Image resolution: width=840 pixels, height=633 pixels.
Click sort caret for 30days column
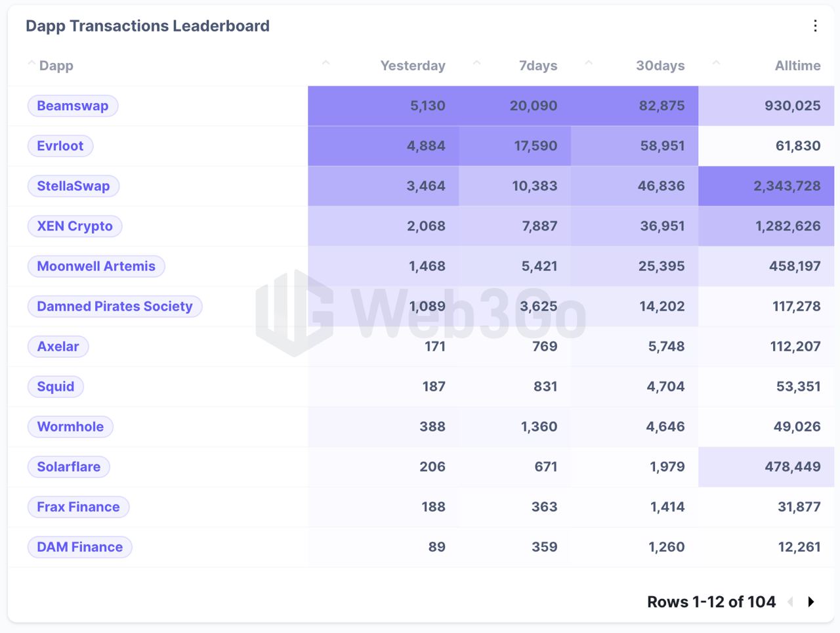point(589,63)
